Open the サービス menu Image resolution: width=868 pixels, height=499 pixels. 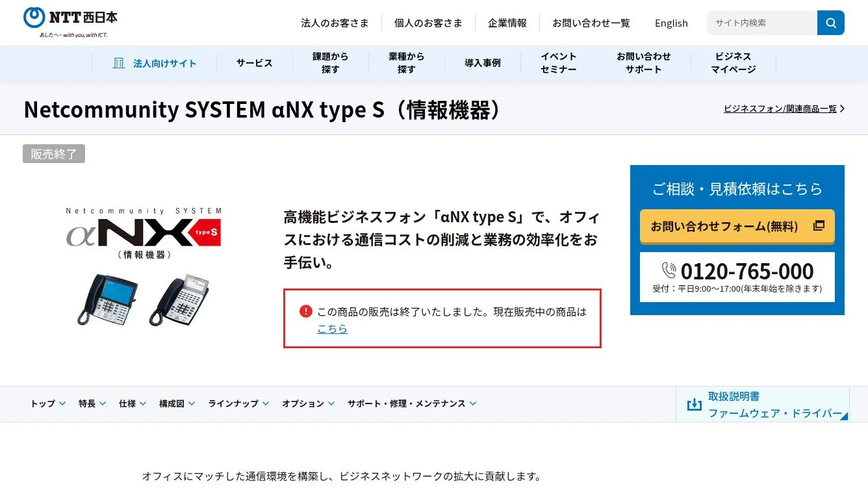tap(254, 63)
